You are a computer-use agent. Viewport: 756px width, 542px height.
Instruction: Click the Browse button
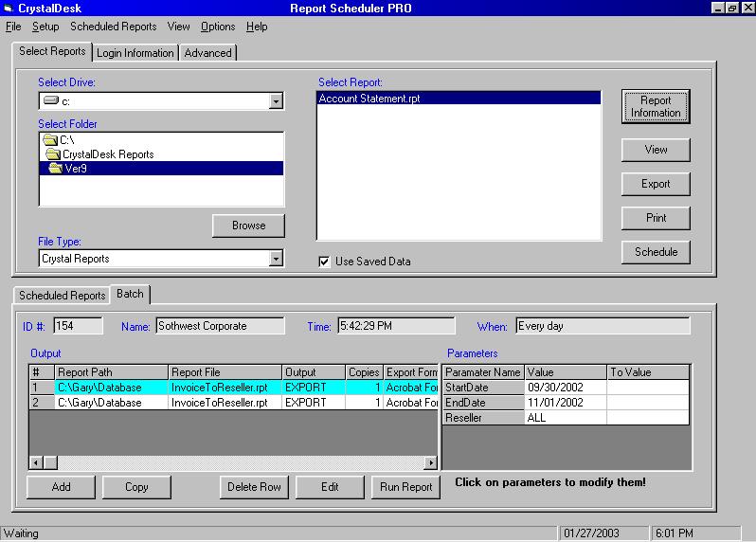pos(248,226)
